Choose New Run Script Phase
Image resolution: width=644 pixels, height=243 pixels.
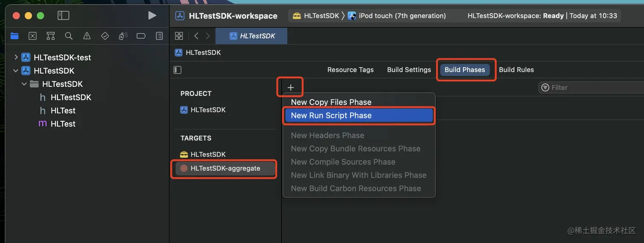pyautogui.click(x=359, y=115)
